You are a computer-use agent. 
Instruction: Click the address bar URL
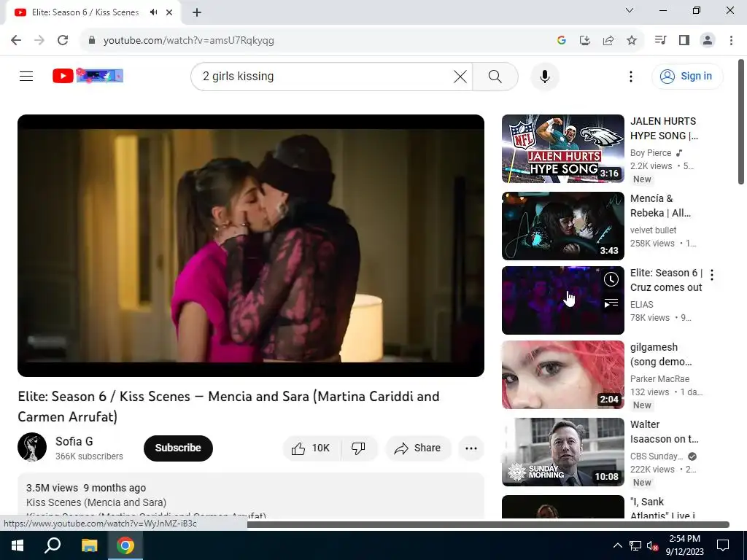[189, 41]
